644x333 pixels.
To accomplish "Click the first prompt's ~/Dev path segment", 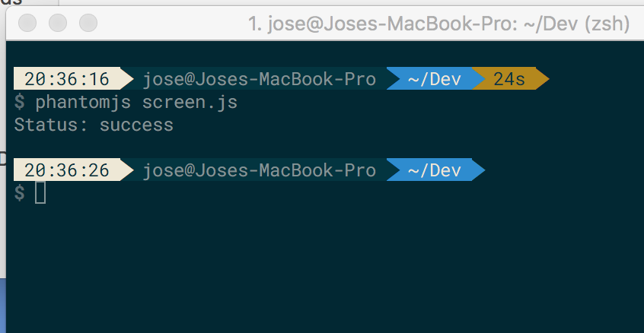I will click(x=435, y=79).
